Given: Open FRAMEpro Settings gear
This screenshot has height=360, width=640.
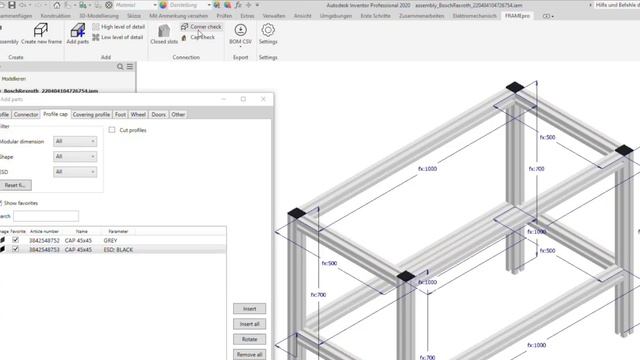Looking at the screenshot, I should 268,30.
